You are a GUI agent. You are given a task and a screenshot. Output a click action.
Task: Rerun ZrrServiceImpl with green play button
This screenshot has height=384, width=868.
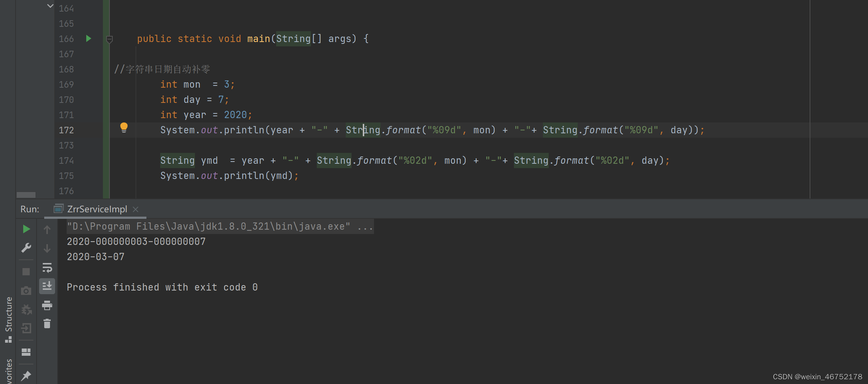pos(26,229)
